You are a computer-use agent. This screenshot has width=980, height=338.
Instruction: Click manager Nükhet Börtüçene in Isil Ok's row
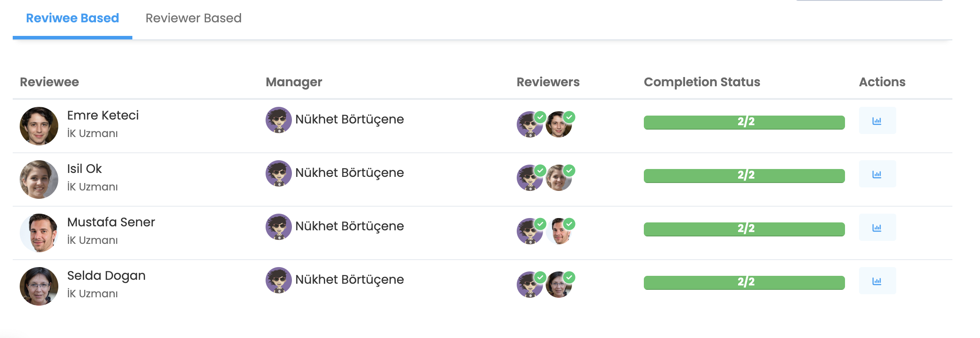pyautogui.click(x=349, y=173)
